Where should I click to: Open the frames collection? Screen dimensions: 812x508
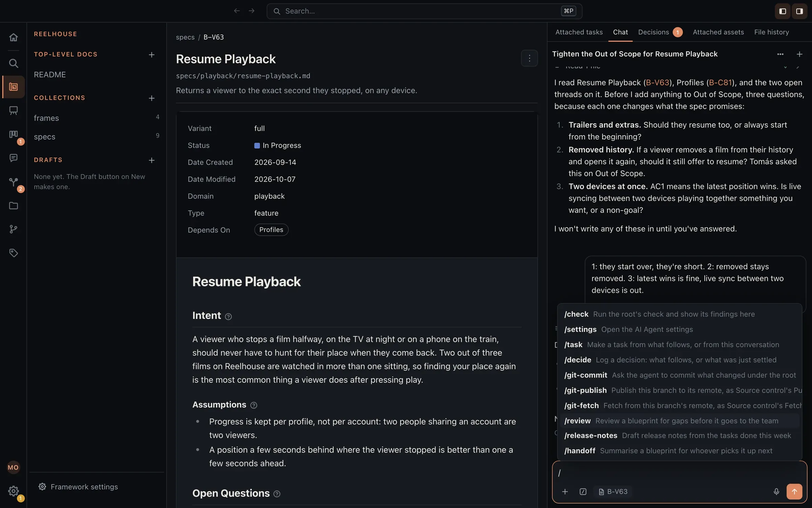96,118
